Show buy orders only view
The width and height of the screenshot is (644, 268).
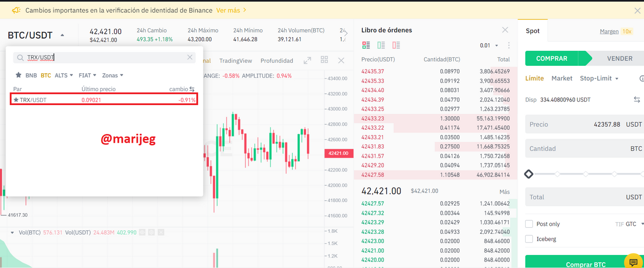(x=381, y=45)
